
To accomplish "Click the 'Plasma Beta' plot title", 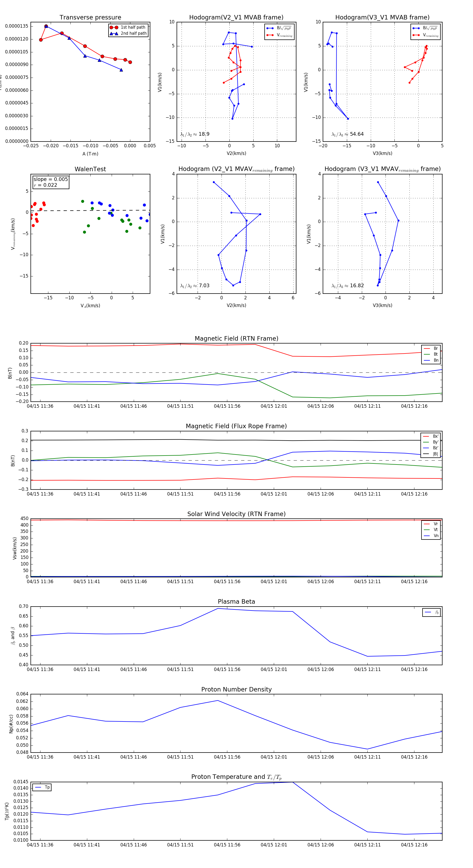I will 236,602.
